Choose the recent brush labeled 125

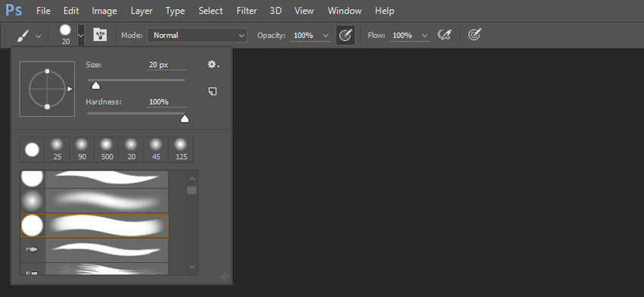(181, 149)
